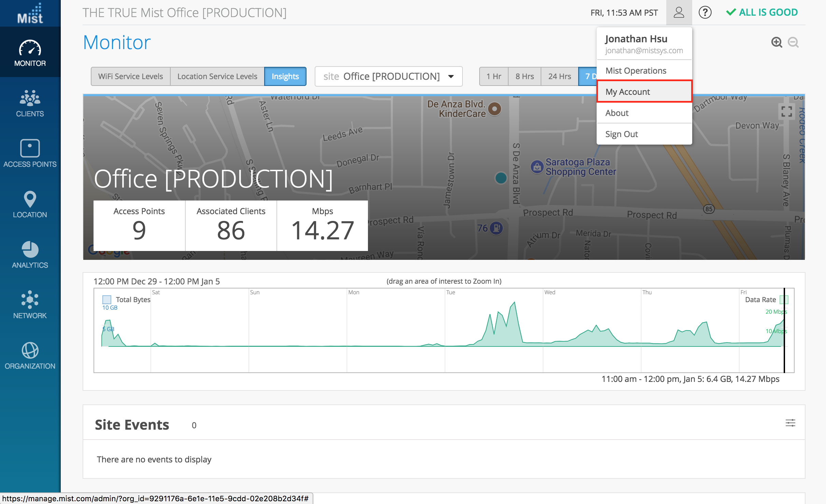The height and width of the screenshot is (504, 826).
Task: Click the chart summary text for Jan 5
Action: coord(690,379)
